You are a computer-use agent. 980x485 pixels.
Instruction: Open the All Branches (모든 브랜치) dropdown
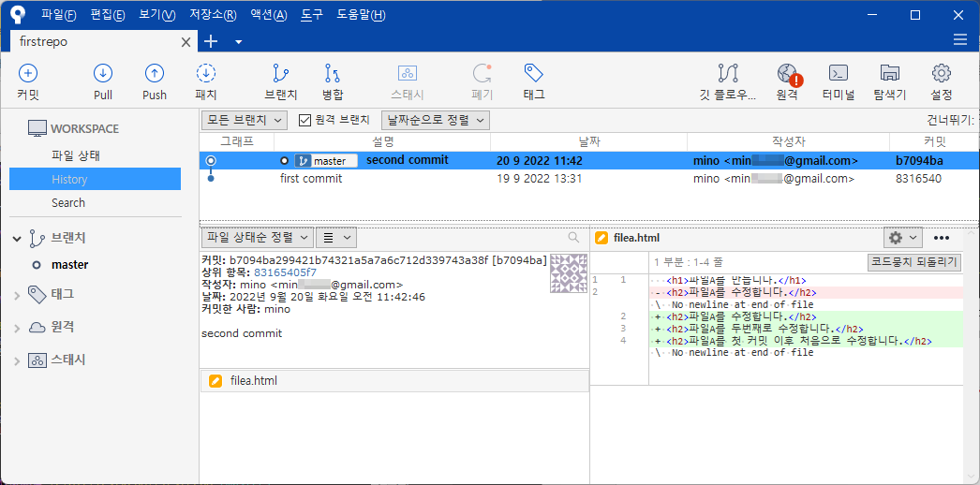tap(245, 120)
